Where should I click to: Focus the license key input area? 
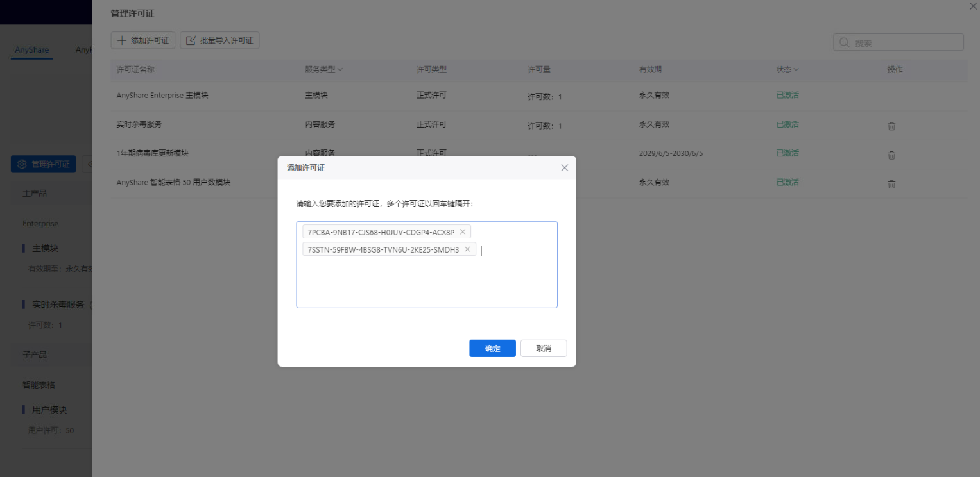(x=427, y=265)
